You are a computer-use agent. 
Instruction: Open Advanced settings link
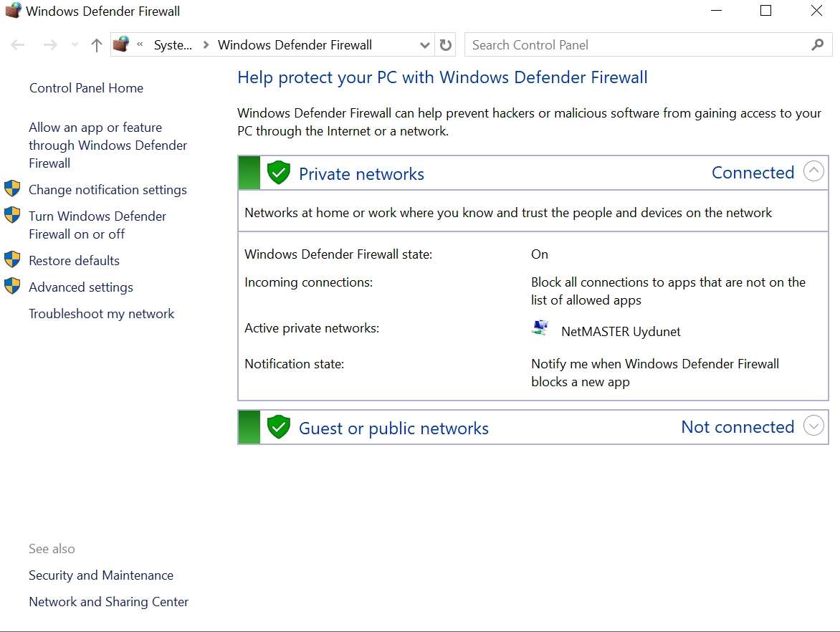pyautogui.click(x=81, y=287)
